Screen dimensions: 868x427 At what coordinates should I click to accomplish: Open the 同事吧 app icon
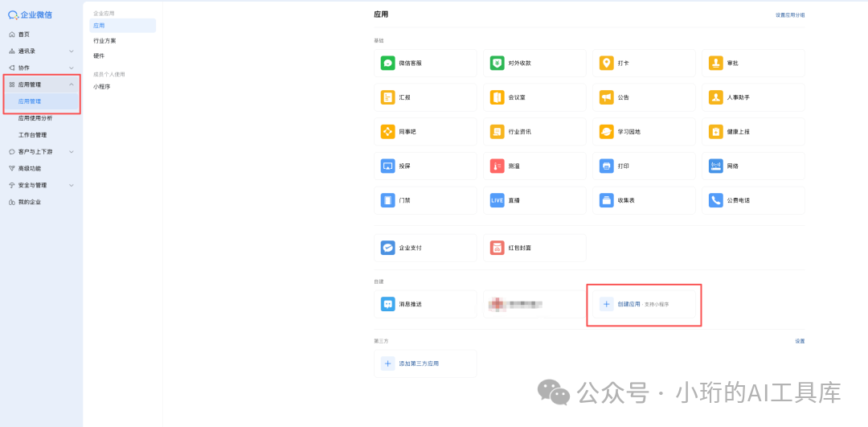coord(387,132)
